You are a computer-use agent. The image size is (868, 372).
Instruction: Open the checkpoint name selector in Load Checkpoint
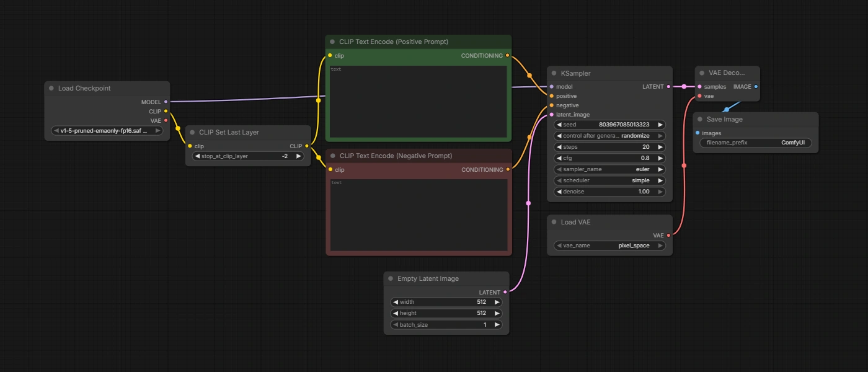(107, 131)
